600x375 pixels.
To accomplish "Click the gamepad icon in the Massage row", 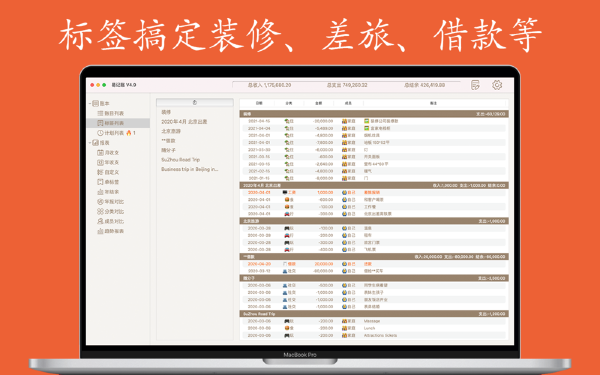I will click(287, 321).
